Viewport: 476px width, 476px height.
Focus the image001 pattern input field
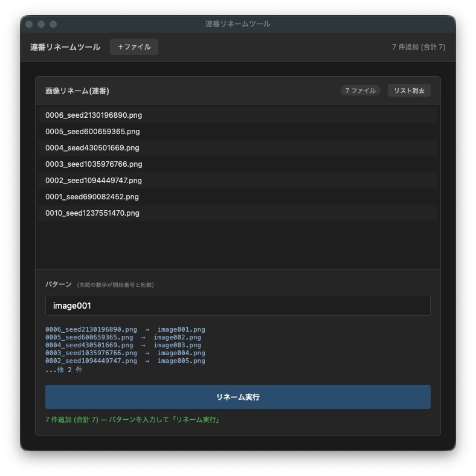coord(237,306)
